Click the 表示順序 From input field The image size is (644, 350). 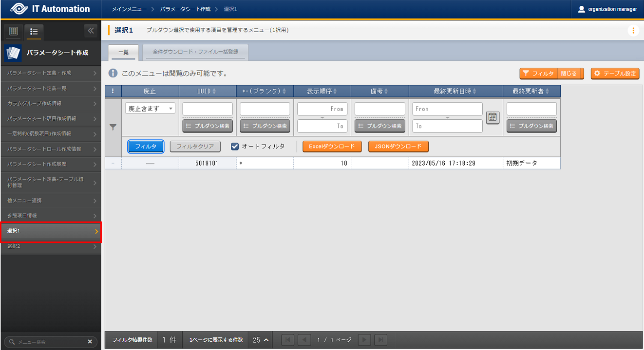point(322,109)
